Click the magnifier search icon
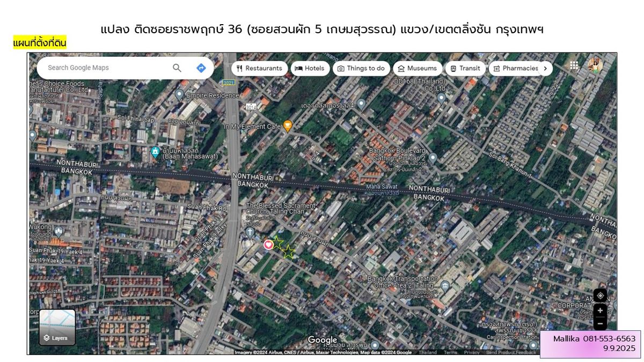Screen dimensions: 644x362 (x=177, y=68)
